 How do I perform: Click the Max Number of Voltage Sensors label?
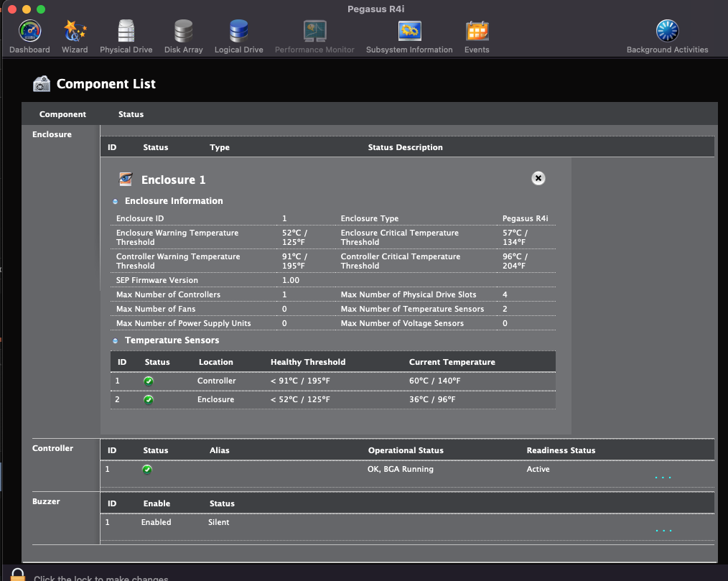[x=402, y=323]
